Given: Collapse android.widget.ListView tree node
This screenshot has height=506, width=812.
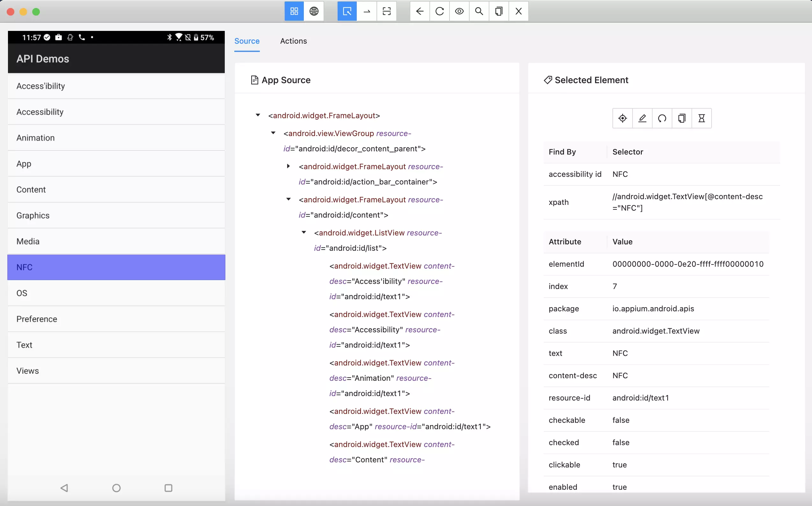Looking at the screenshot, I should tap(304, 232).
